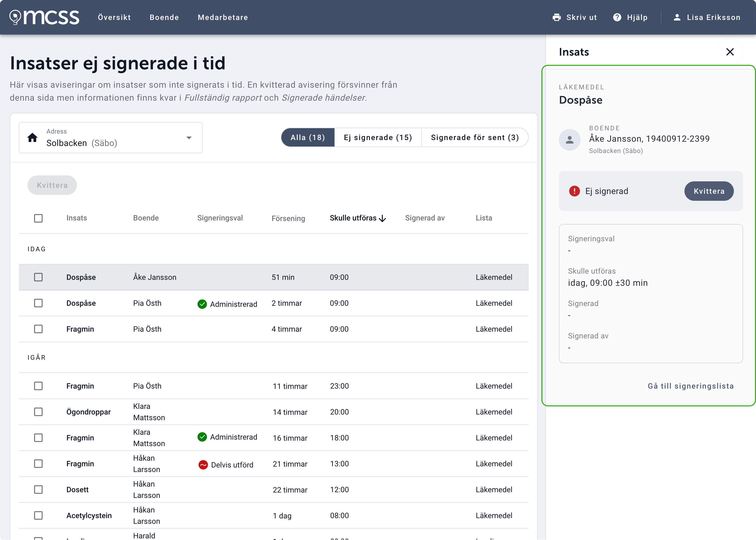756x540 pixels.
Task: Click the Dospåse text in Åke Jansson row
Action: coord(81,277)
